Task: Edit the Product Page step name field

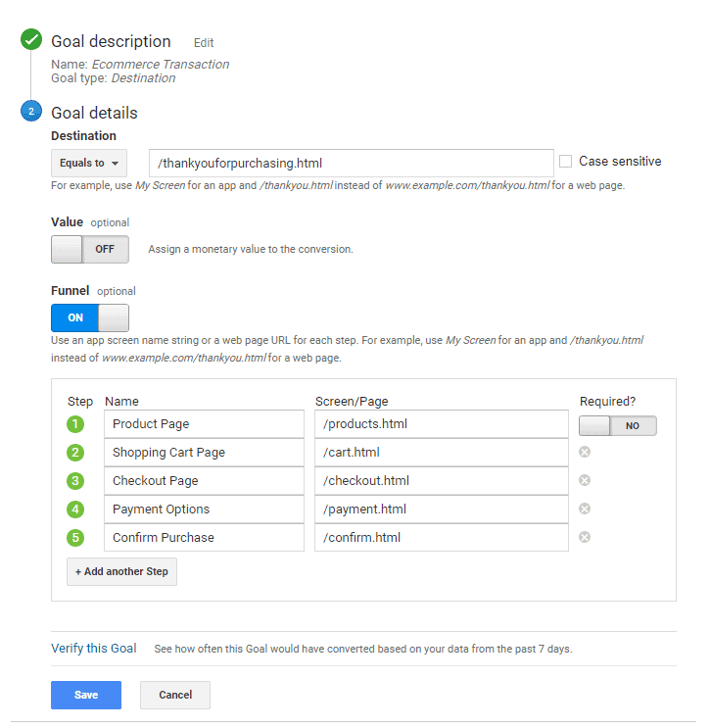Action: (x=204, y=424)
